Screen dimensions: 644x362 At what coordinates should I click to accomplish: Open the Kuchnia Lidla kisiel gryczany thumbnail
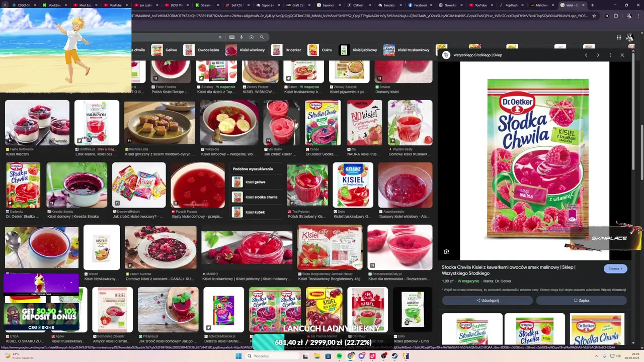(x=159, y=123)
